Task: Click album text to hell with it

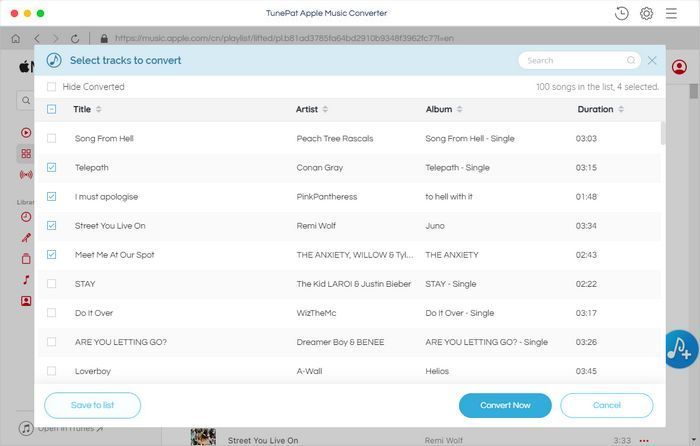Action: (449, 196)
